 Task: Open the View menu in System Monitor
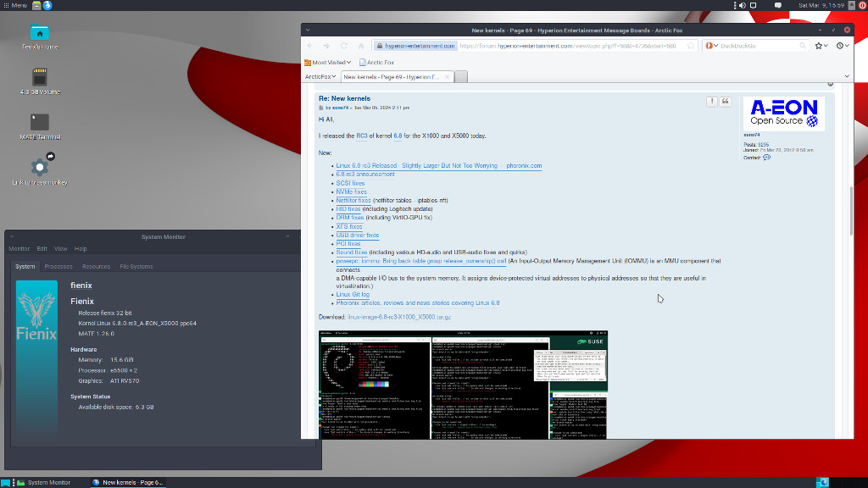pyautogui.click(x=60, y=249)
